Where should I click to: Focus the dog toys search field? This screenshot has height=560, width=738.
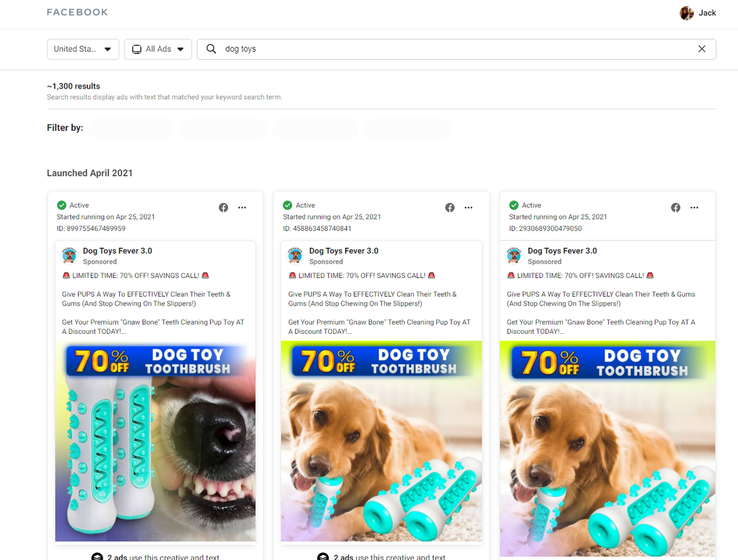tap(456, 49)
